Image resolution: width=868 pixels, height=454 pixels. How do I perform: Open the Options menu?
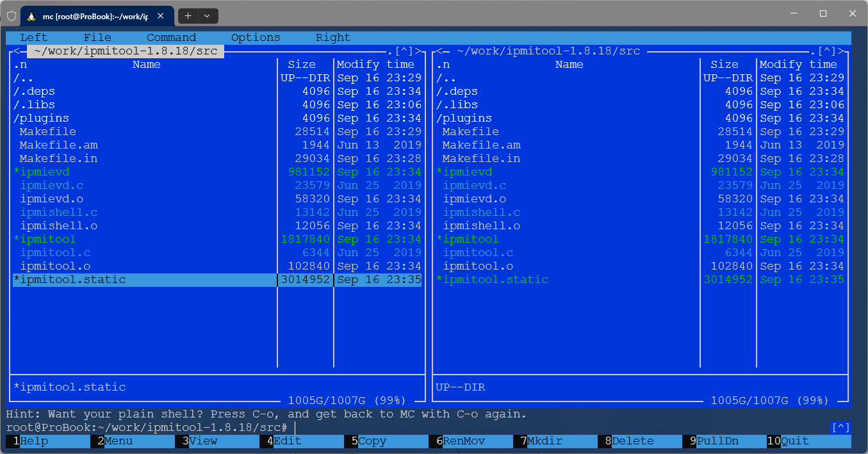(x=256, y=38)
